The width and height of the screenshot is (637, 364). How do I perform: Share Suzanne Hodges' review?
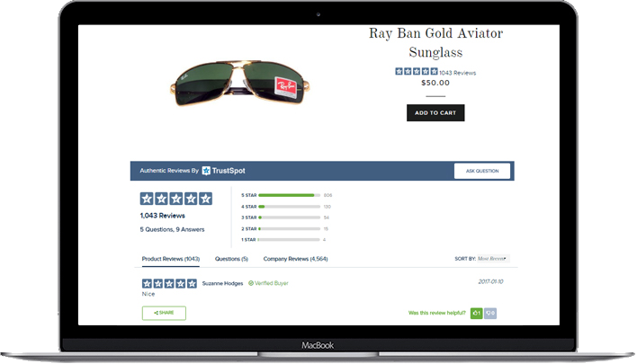pyautogui.click(x=164, y=313)
